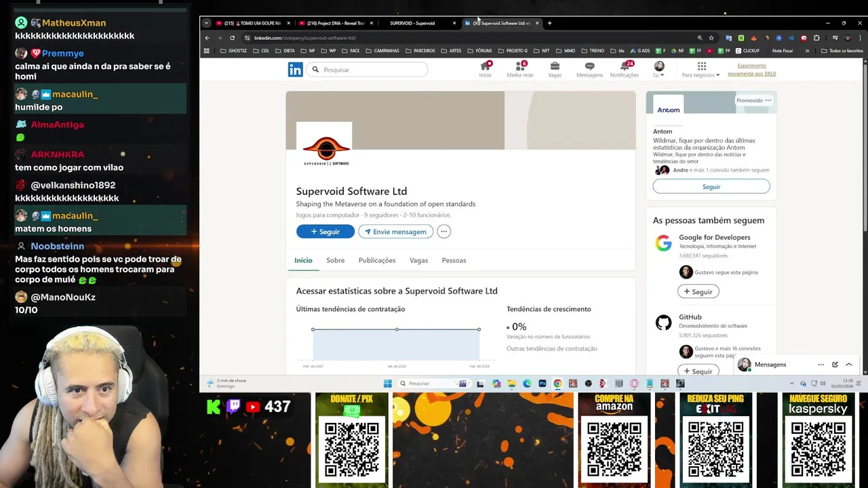Click the Supervoid company logo thumbnail

tap(324, 150)
